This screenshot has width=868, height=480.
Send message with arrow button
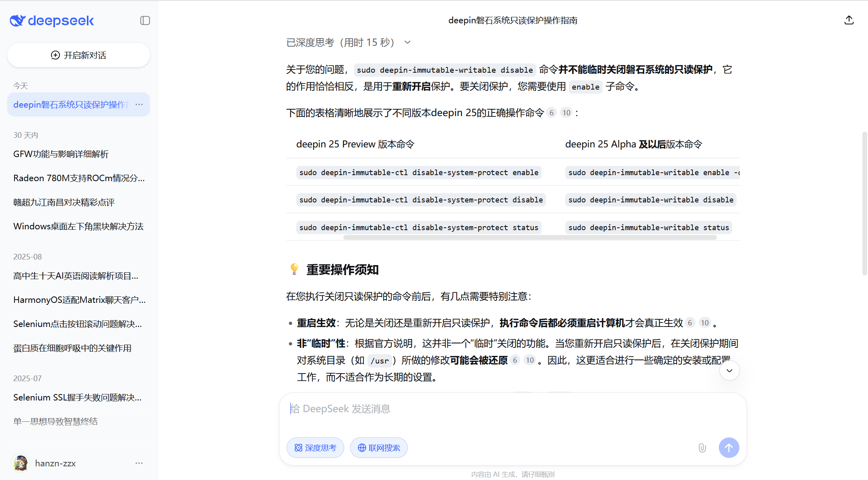pyautogui.click(x=729, y=447)
